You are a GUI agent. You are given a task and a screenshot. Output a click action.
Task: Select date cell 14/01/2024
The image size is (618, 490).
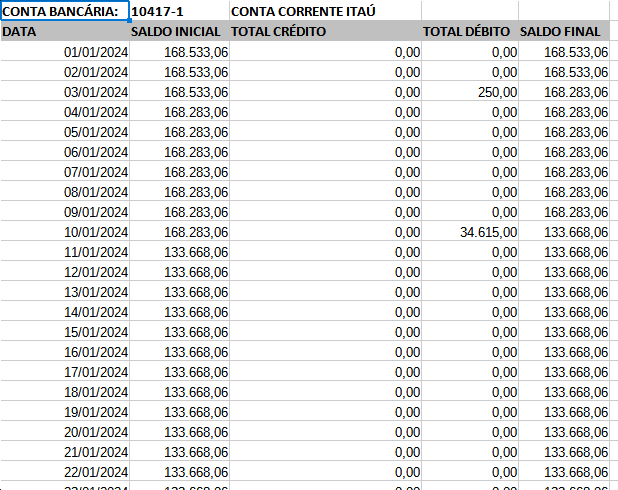coord(65,312)
